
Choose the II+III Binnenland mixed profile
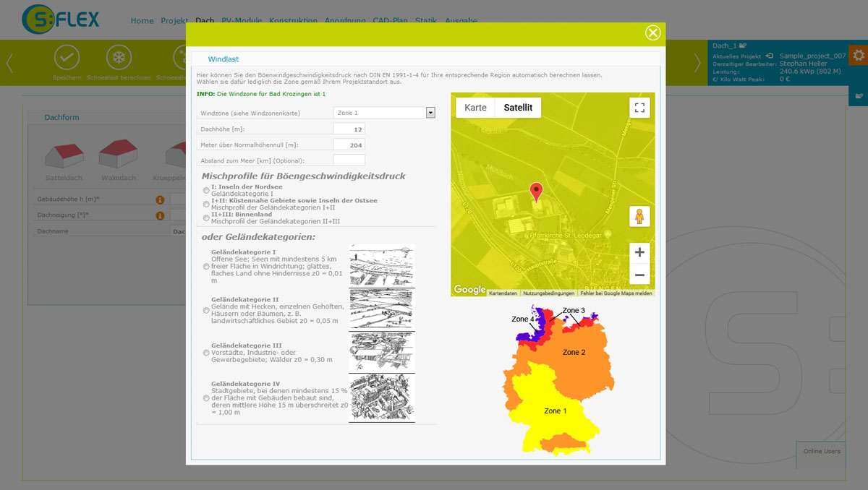[x=207, y=218]
